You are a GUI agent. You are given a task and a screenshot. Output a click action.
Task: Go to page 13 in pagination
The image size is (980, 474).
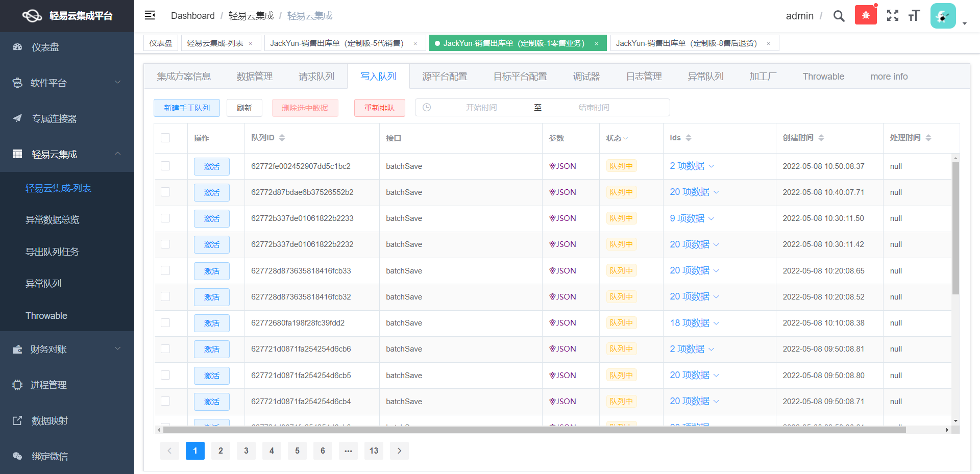click(x=374, y=451)
